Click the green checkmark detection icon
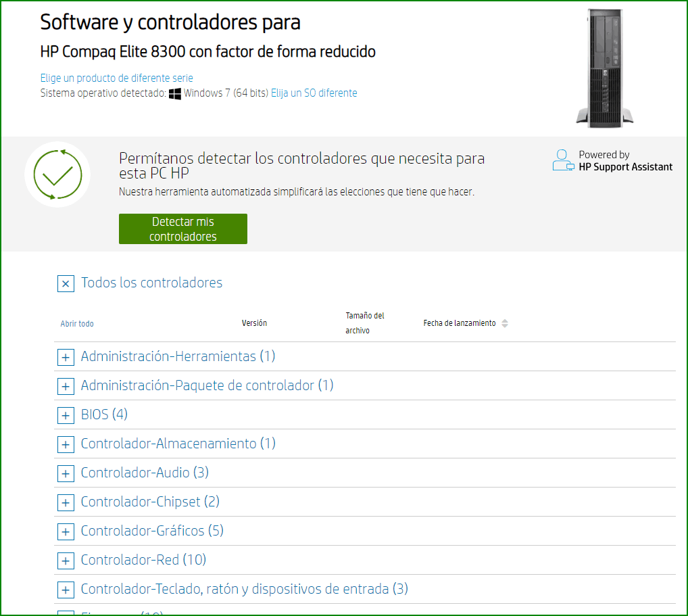688x616 pixels. click(57, 174)
